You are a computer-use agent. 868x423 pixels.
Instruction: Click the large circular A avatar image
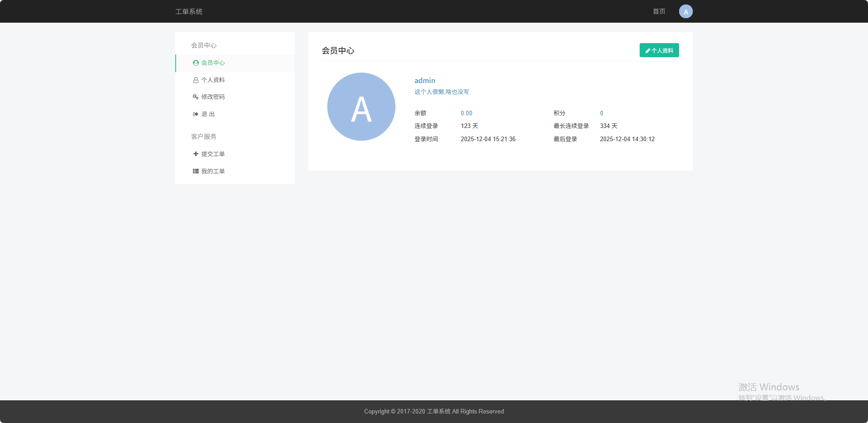coord(361,107)
